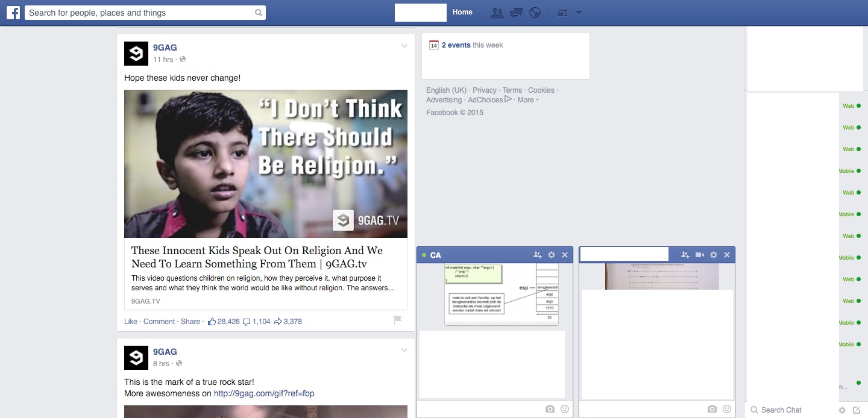The image size is (868, 418).
Task: Click the magnifier search button in the top bar
Action: pyautogui.click(x=258, y=13)
